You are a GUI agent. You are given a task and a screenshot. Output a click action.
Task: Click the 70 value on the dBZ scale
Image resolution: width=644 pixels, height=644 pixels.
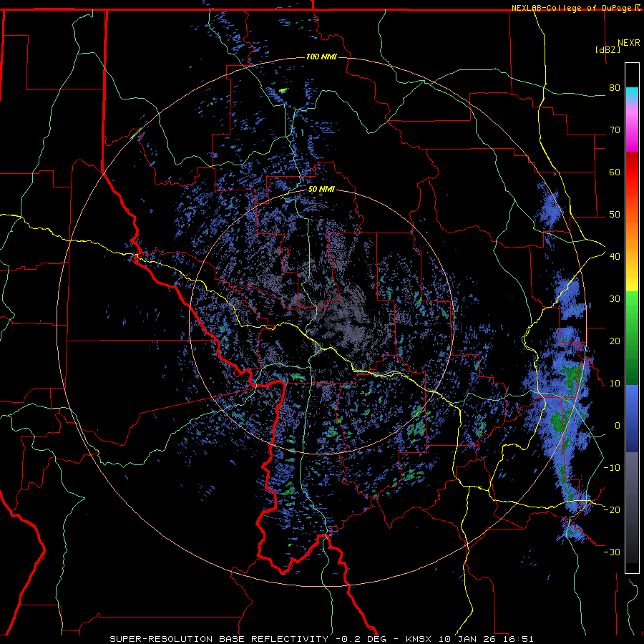615,130
